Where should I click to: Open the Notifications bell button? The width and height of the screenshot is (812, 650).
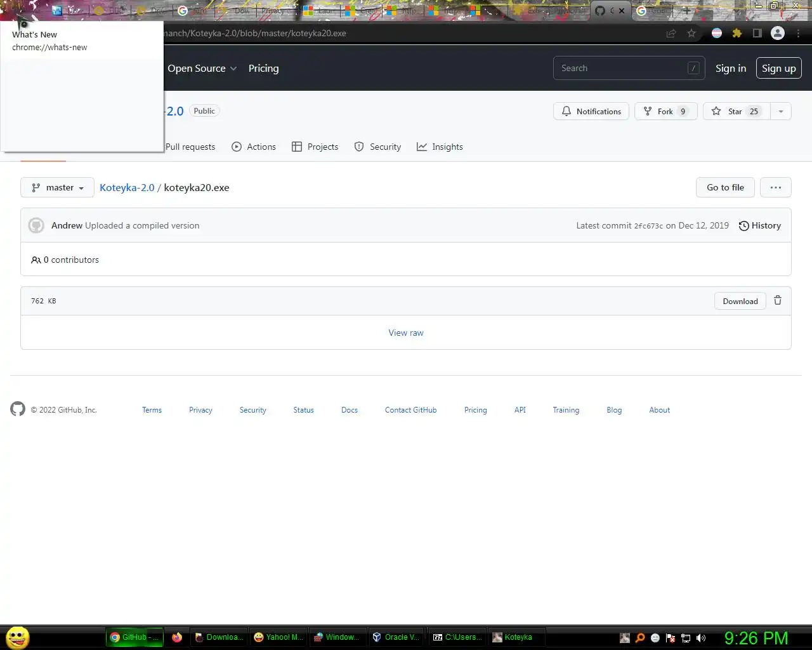pos(591,111)
